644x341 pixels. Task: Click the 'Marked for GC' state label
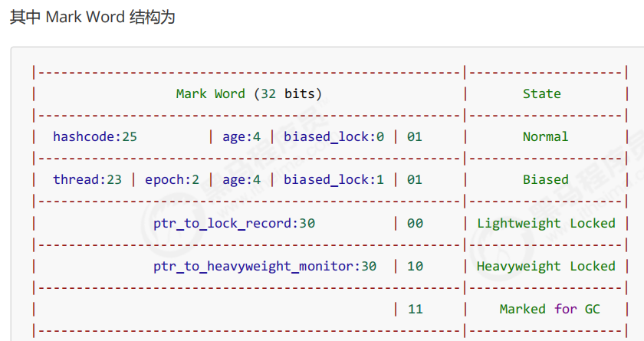click(550, 309)
